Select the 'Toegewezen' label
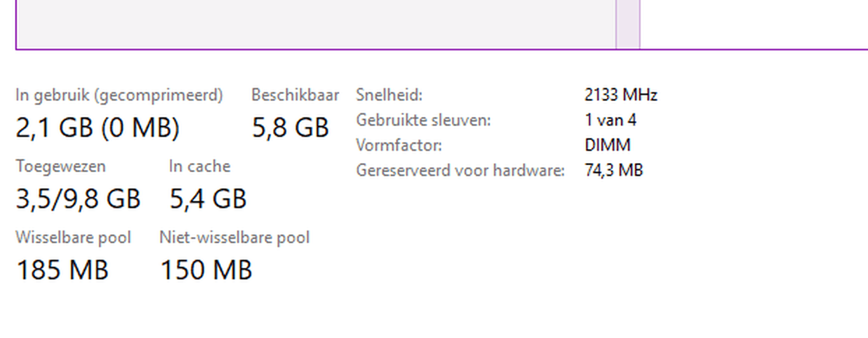 (x=60, y=166)
